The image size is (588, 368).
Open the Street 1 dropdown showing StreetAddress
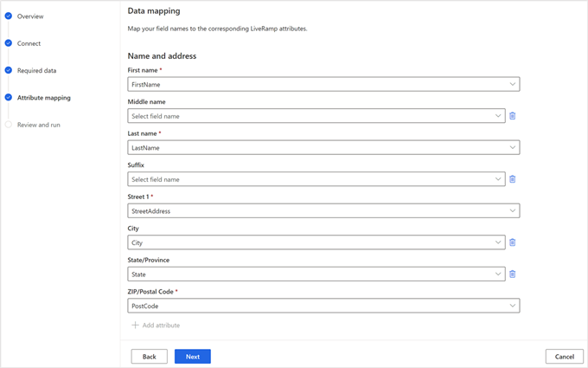tap(323, 210)
